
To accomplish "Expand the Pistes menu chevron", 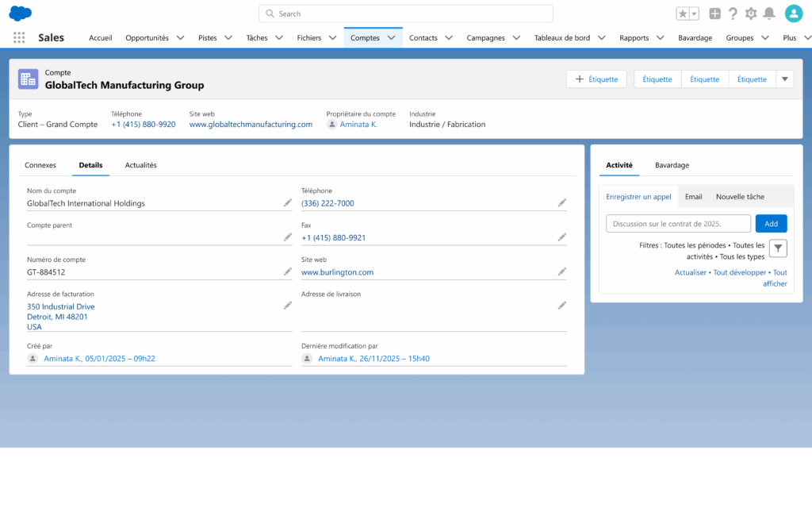I will (228, 37).
